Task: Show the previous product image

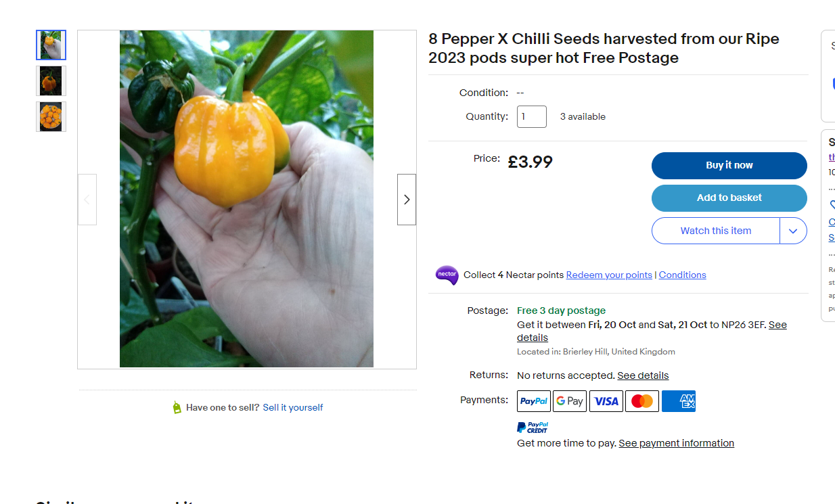Action: [87, 199]
